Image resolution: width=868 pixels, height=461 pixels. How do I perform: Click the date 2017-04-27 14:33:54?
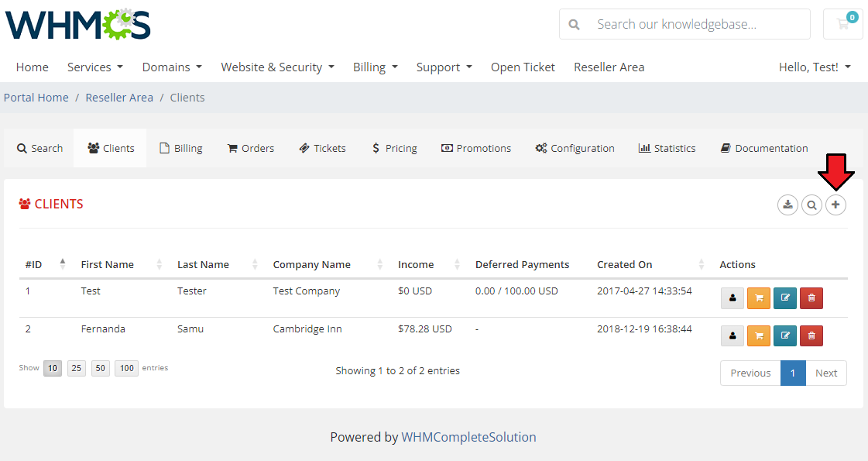click(644, 291)
